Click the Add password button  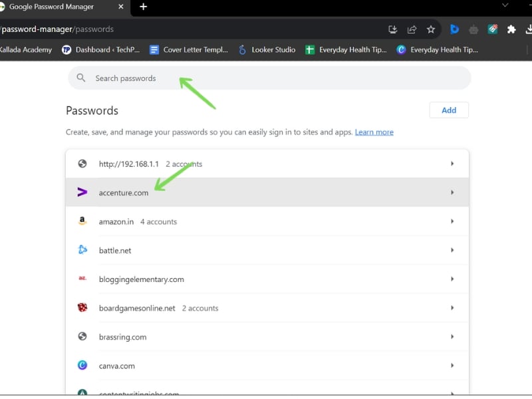(x=448, y=110)
